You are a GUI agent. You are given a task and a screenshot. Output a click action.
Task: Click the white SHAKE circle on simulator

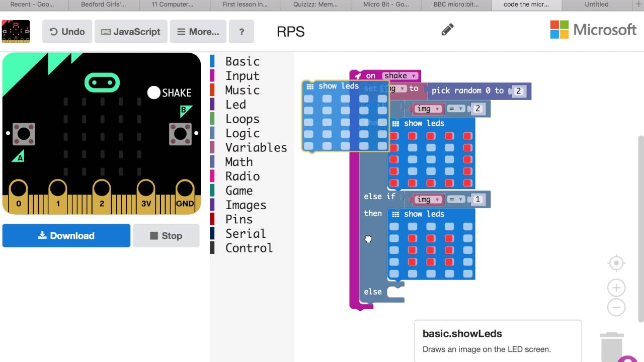154,93
